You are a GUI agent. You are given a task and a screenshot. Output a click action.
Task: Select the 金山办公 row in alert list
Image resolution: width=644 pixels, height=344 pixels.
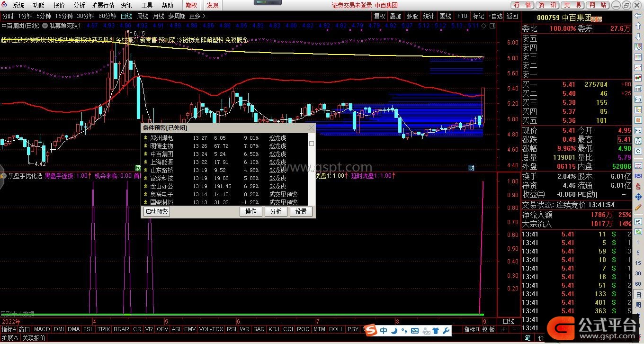[225, 186]
